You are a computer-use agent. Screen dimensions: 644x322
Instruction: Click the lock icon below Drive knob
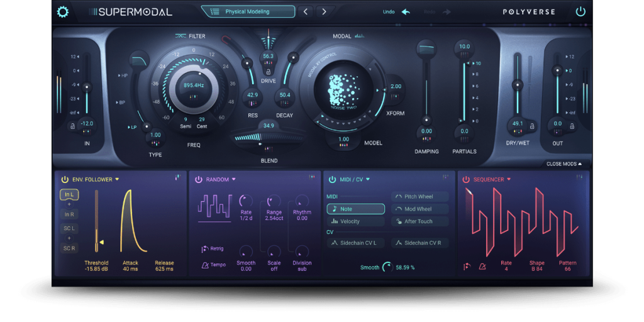(269, 72)
